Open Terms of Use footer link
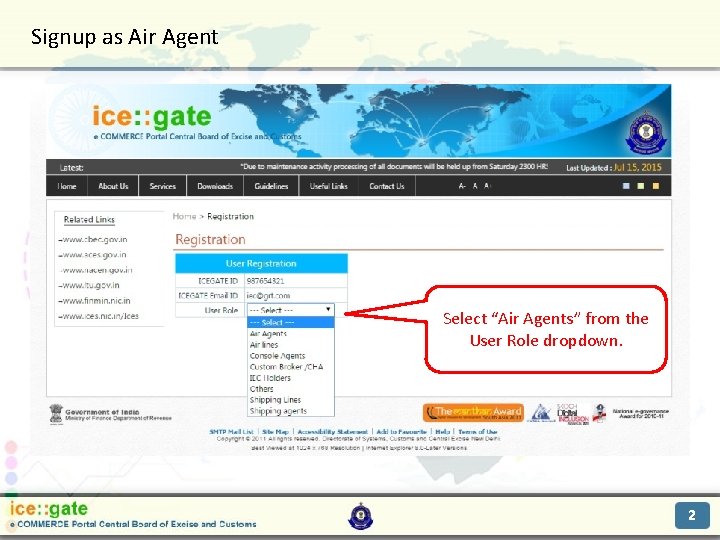 478,432
